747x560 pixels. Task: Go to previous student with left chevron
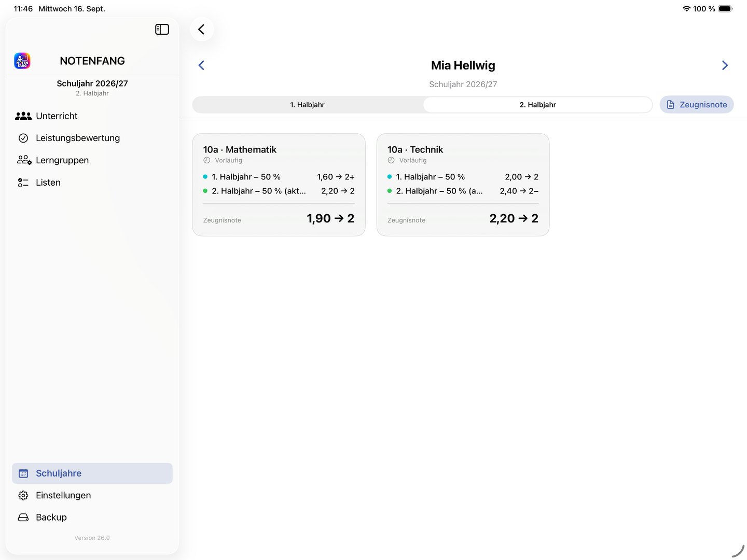pos(201,65)
